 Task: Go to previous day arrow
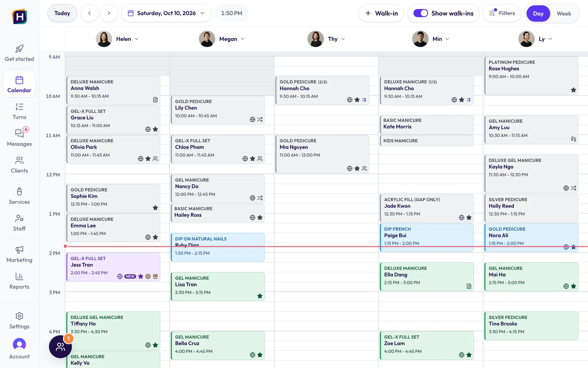tap(89, 13)
